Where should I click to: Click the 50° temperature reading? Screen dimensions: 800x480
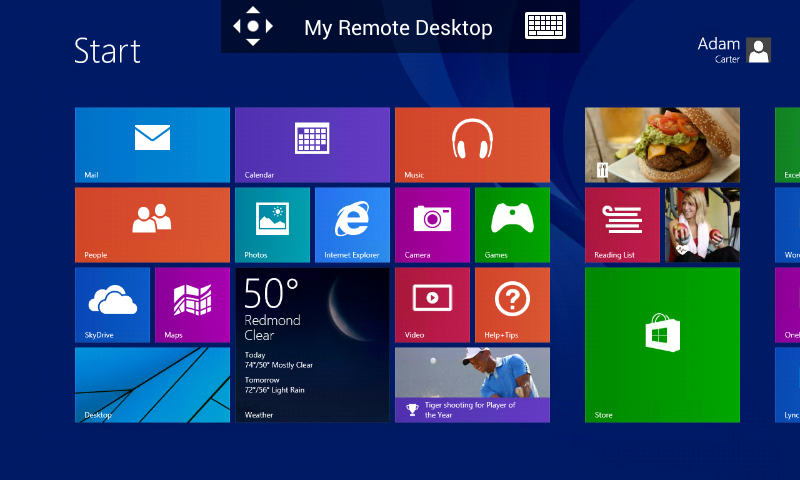tap(271, 293)
